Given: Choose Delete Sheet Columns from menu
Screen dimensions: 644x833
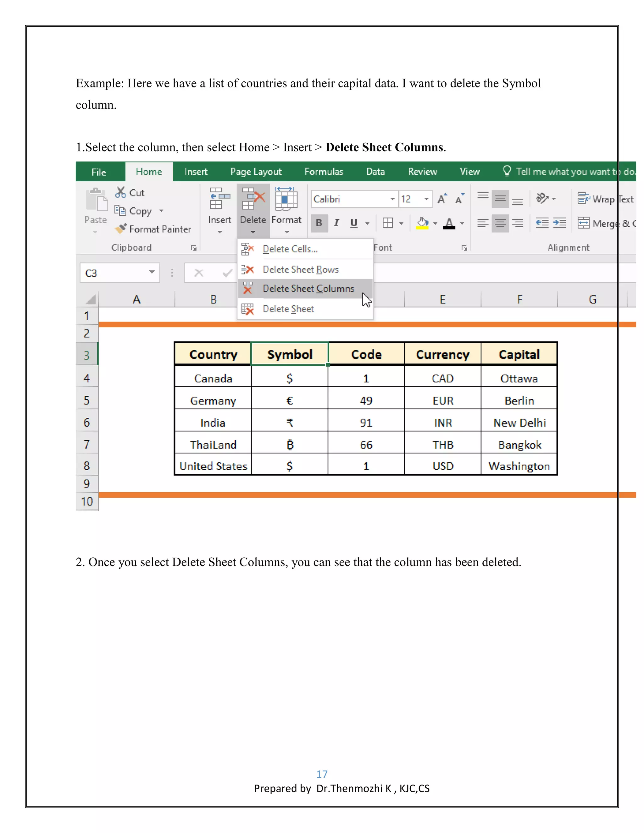Looking at the screenshot, I should click(305, 288).
